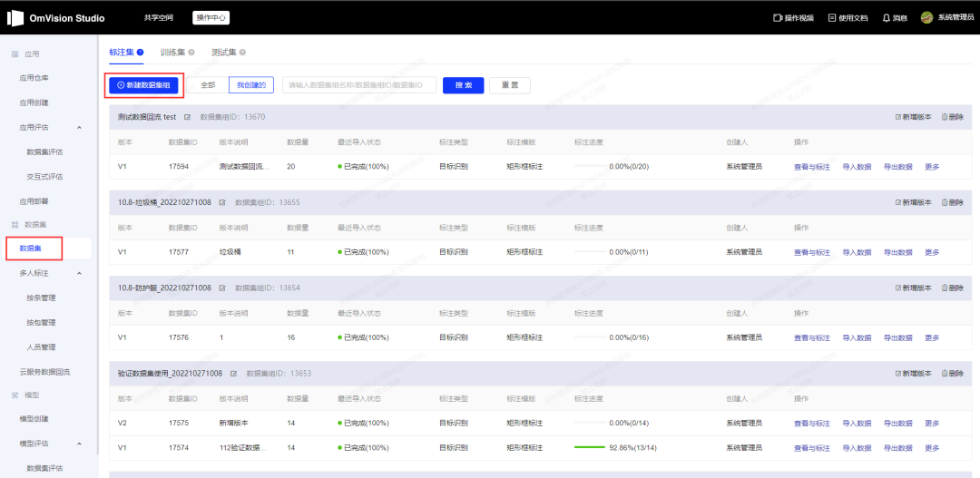Open the 使用文档 documentation icon
Viewport: 980px width, 478px height.
tap(832, 18)
